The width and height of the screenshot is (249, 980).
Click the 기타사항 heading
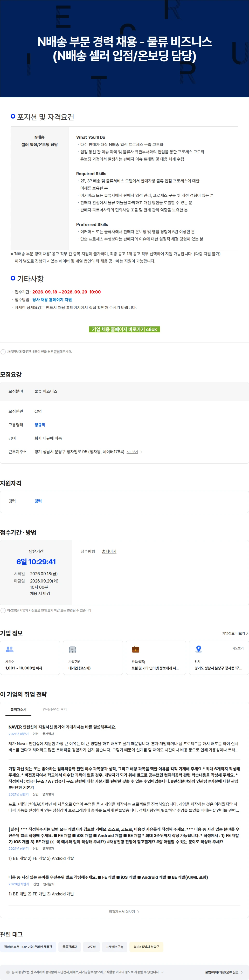[30, 279]
